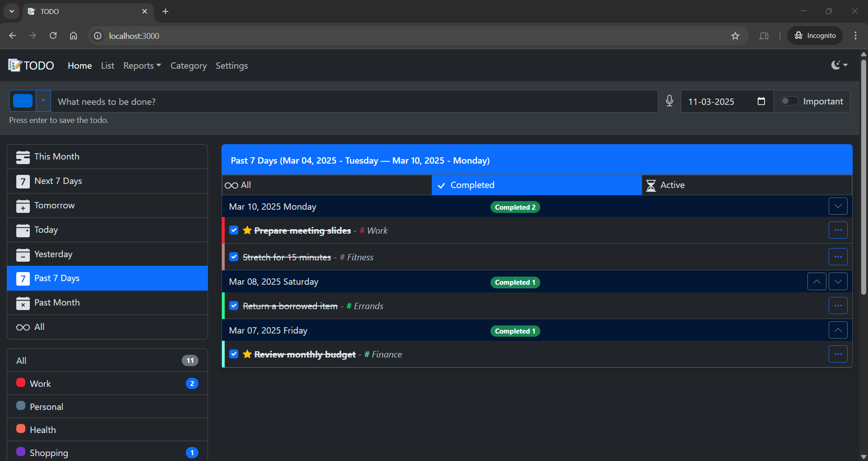Image resolution: width=868 pixels, height=461 pixels.
Task: Switch to the Completed tab
Action: pyautogui.click(x=536, y=185)
